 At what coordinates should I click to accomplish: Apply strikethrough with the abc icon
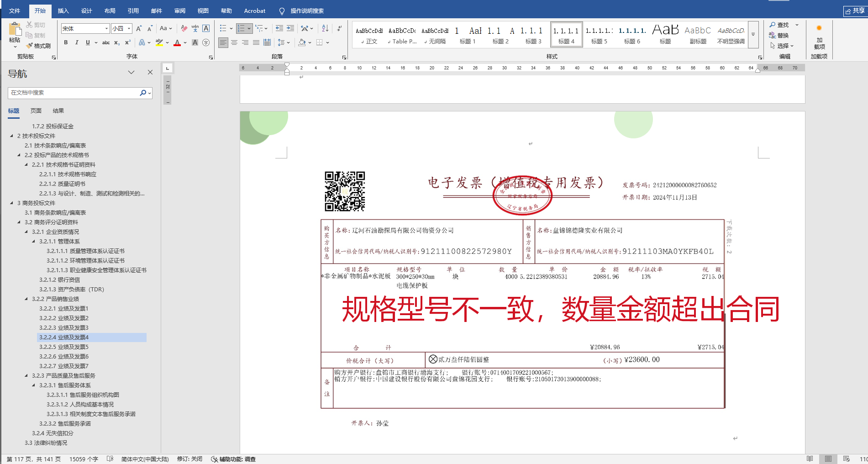pos(105,42)
